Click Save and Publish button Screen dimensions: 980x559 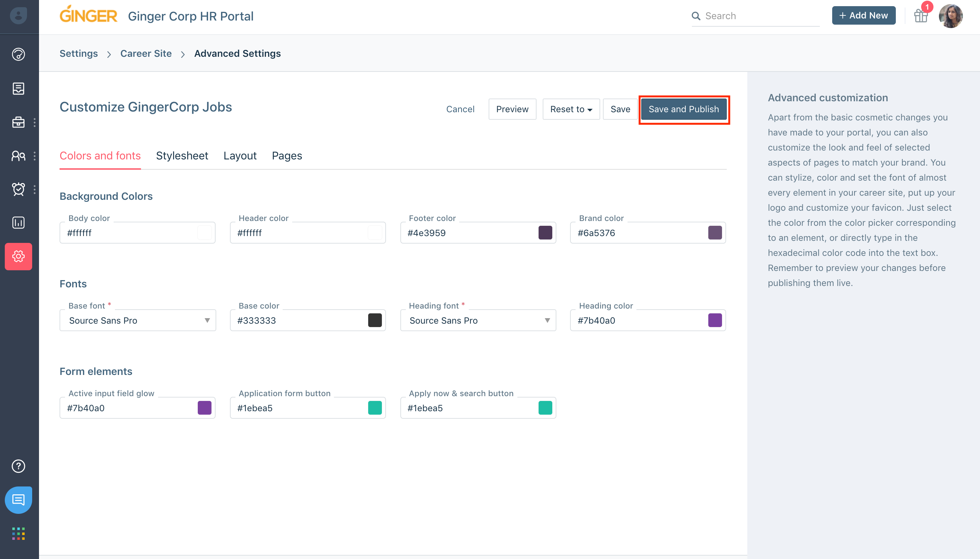(x=684, y=109)
